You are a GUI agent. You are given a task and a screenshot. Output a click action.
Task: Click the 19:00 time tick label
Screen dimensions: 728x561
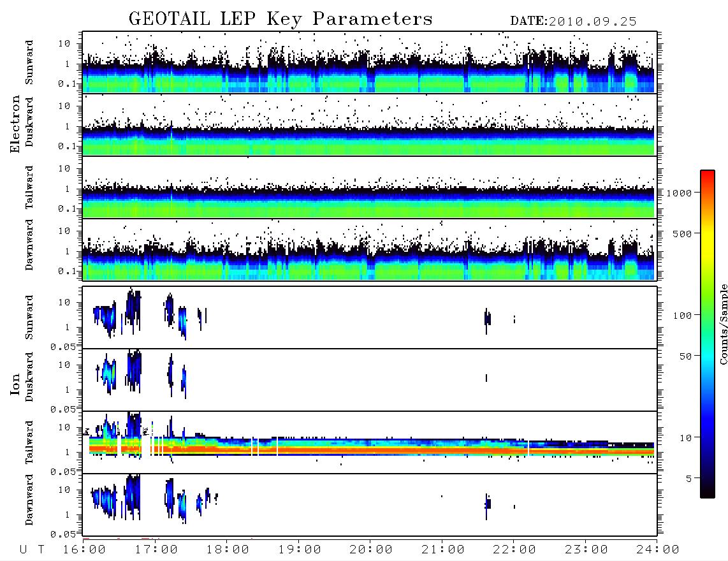click(300, 550)
